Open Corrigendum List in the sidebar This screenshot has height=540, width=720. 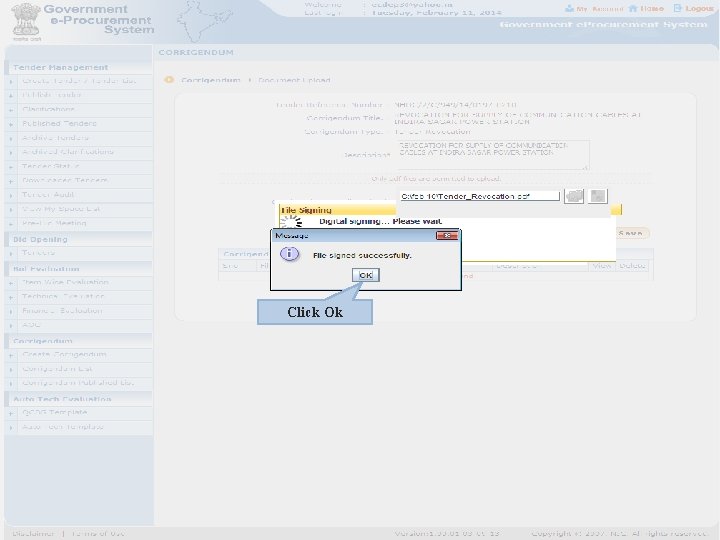57,369
